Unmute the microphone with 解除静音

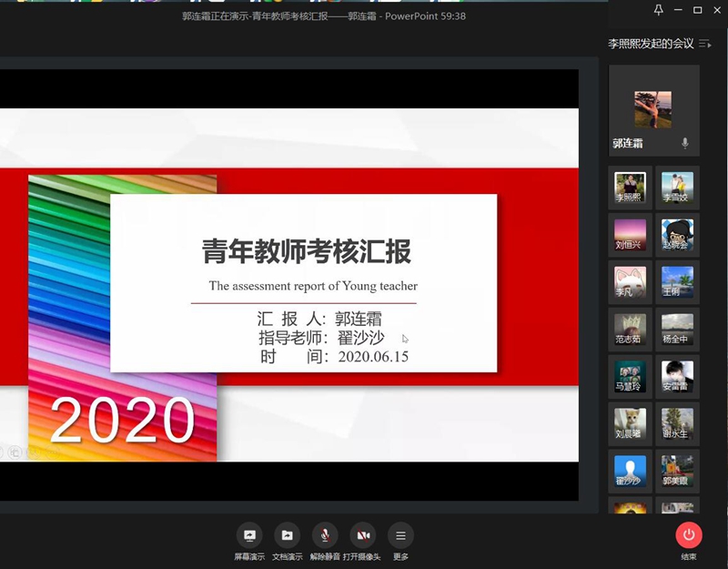pos(325,536)
